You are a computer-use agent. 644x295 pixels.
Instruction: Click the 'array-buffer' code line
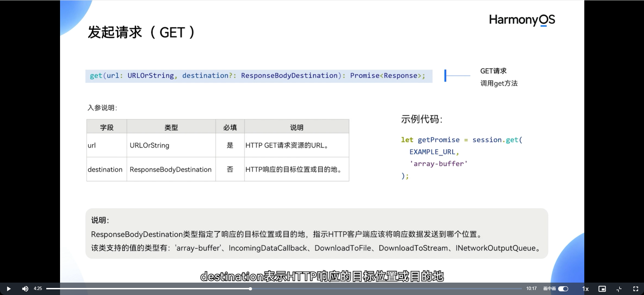pyautogui.click(x=438, y=164)
